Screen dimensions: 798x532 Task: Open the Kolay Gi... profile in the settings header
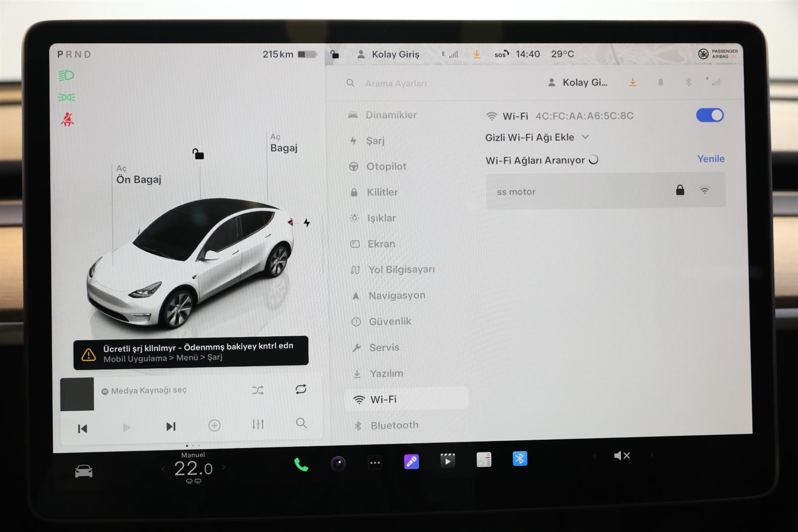(x=578, y=82)
